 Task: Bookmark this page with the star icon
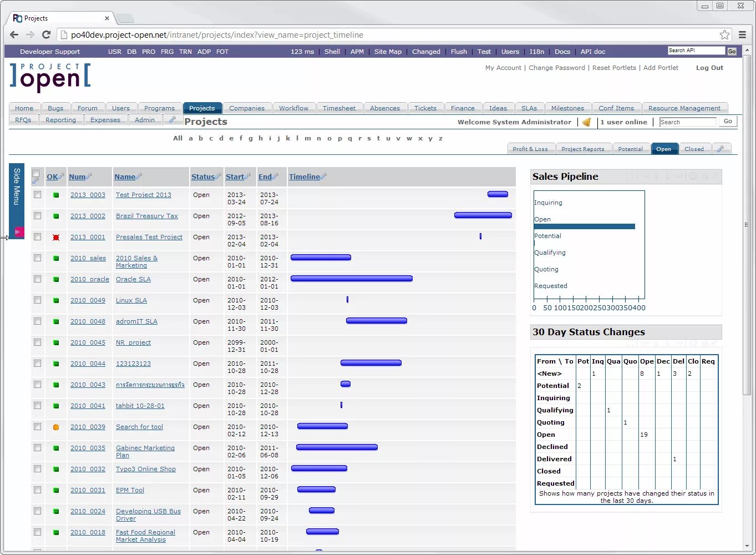tap(724, 35)
